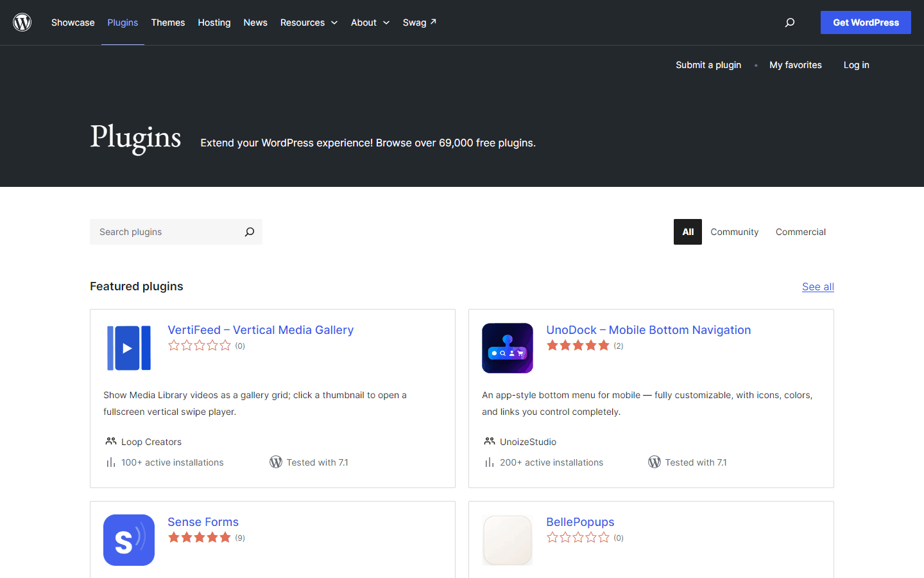The width and height of the screenshot is (924, 578).
Task: Open the BellePopups title link
Action: click(580, 522)
